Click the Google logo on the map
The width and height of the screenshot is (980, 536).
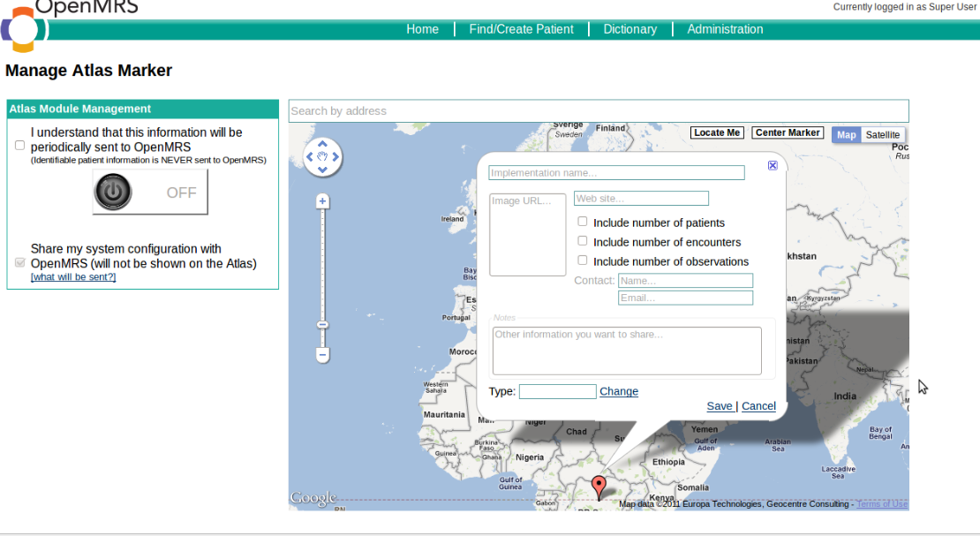[313, 499]
